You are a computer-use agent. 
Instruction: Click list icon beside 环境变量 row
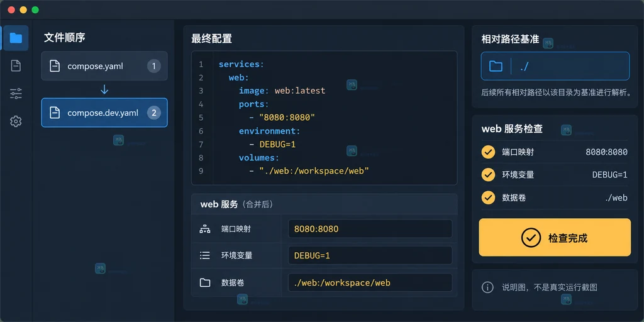tap(205, 255)
